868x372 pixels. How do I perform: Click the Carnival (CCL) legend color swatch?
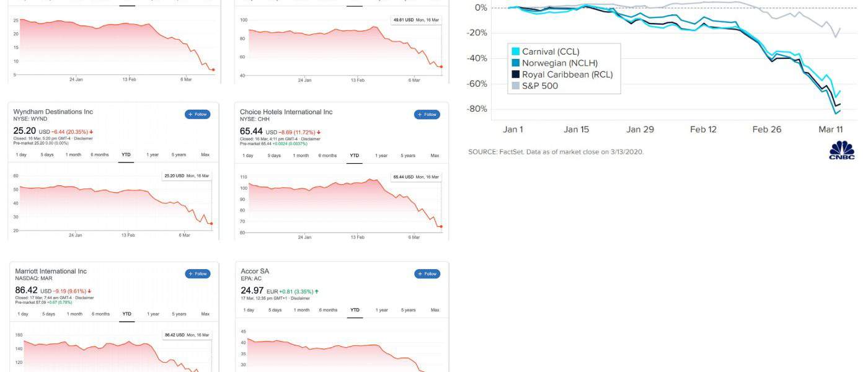click(515, 51)
